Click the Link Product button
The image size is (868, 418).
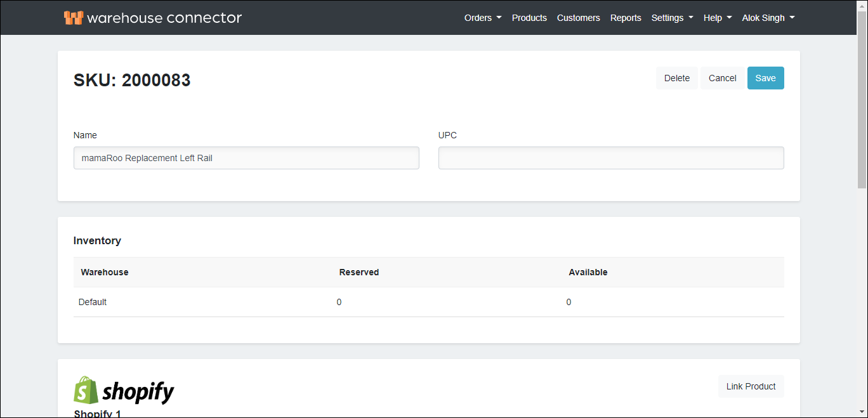(x=751, y=386)
